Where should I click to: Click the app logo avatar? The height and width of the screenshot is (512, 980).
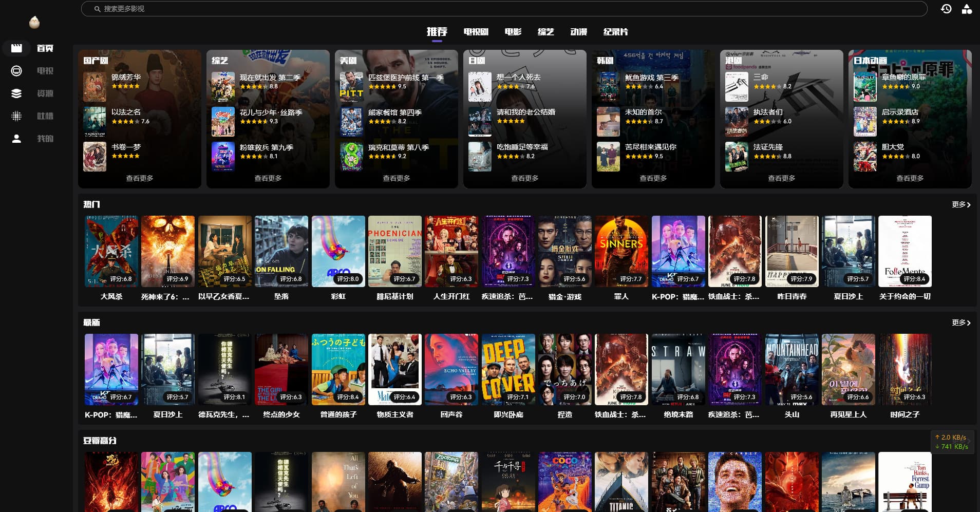coord(34,22)
